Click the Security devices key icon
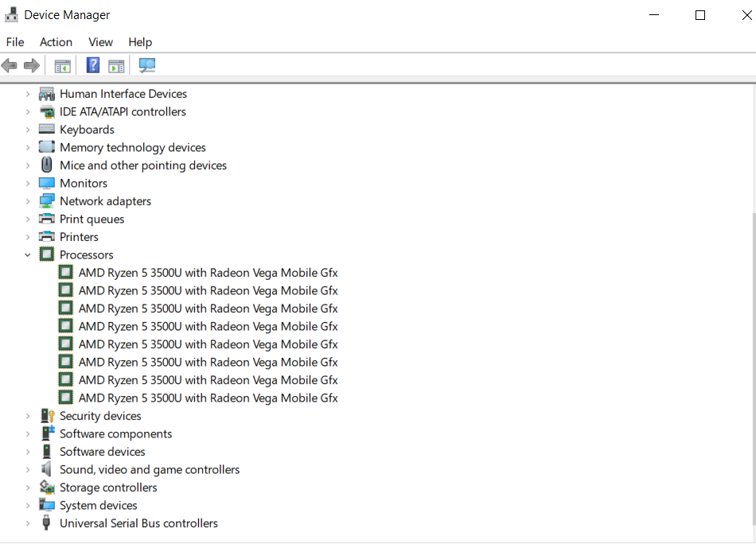This screenshot has height=544, width=756. [x=47, y=416]
